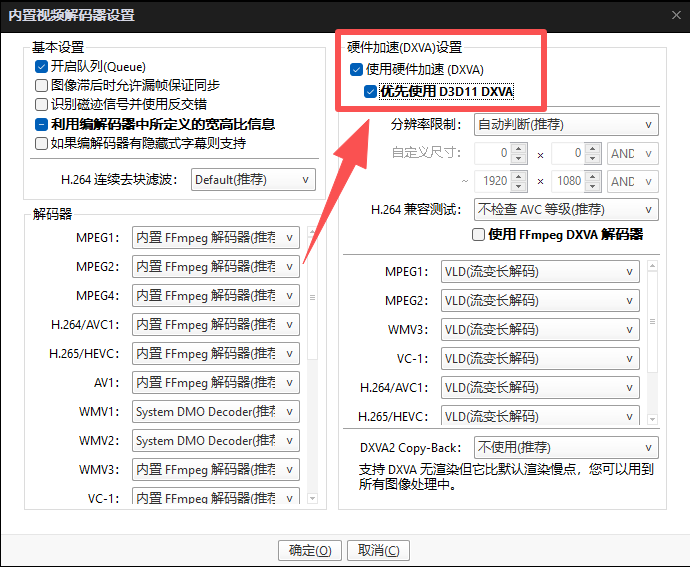Click 取消(C) button to cancel

379,551
